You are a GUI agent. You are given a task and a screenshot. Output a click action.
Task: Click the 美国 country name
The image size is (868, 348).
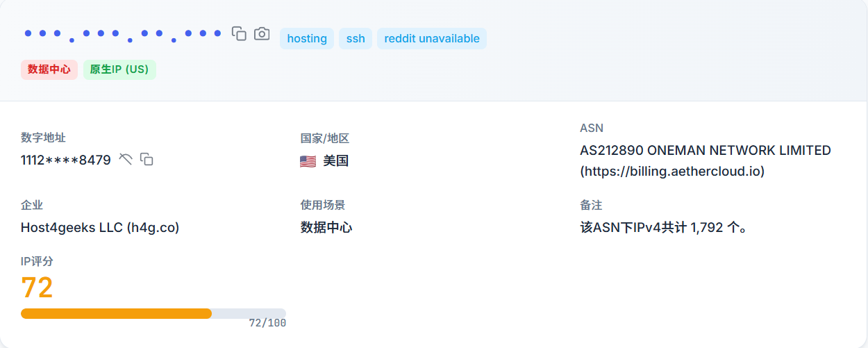coord(335,161)
